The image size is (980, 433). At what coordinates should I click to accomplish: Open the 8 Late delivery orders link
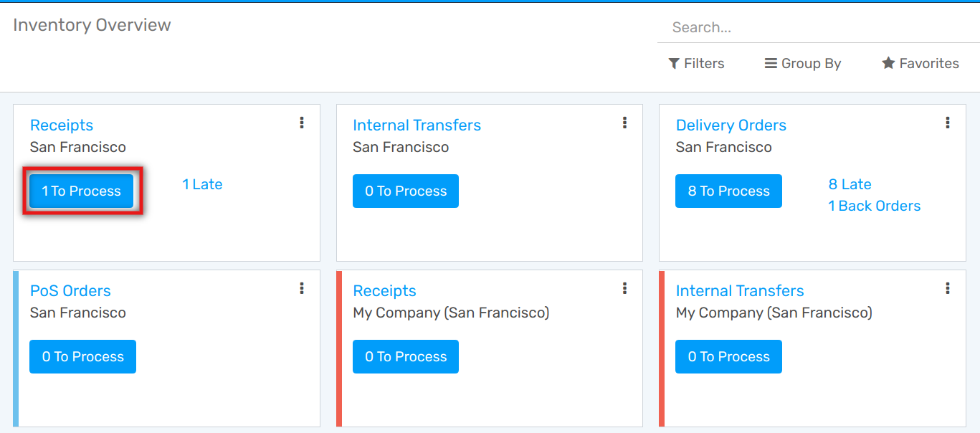pyautogui.click(x=850, y=184)
